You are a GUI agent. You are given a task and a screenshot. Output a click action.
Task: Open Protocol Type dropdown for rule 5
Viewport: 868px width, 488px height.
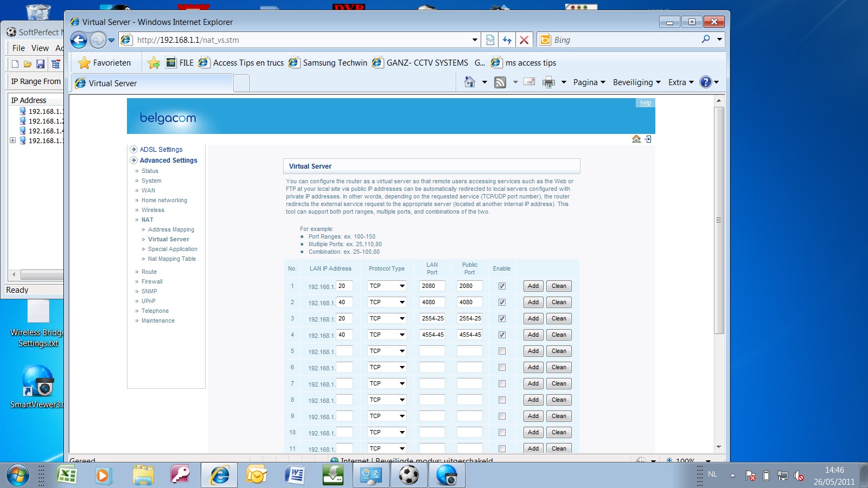point(387,351)
